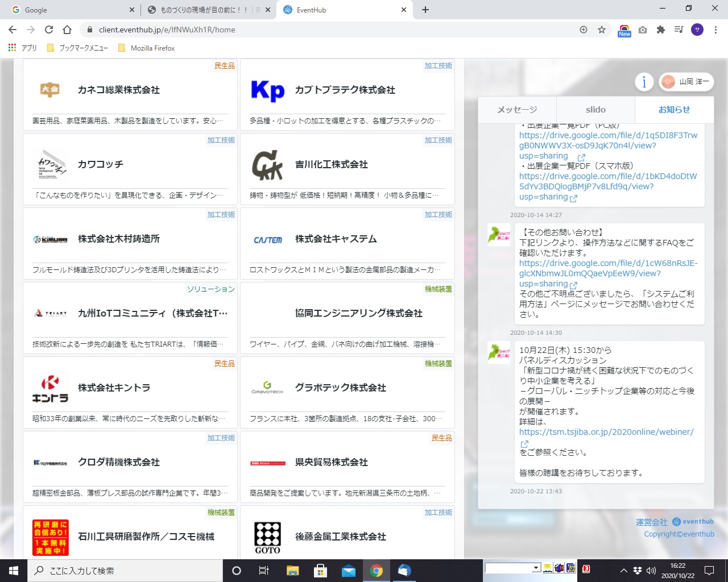This screenshot has height=582, width=728.
Task: Expand the taskbar language bar dropdown
Action: (536, 568)
